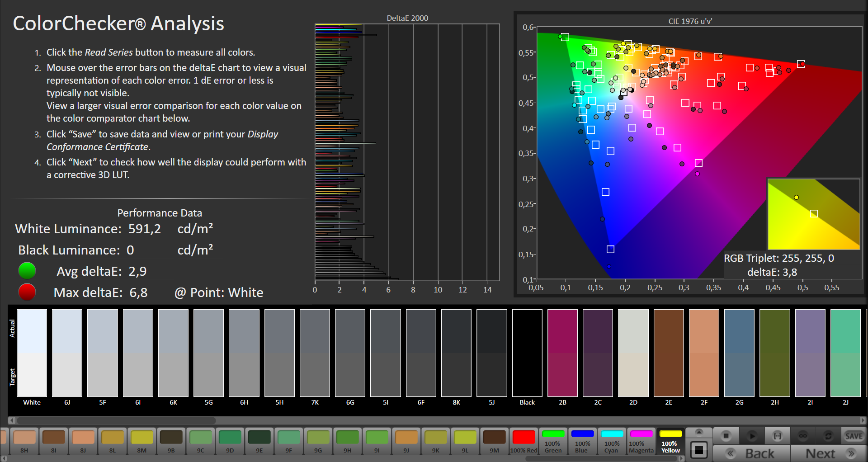The width and height of the screenshot is (868, 462).
Task: Click right arrow of color button scrollbar
Action: click(x=682, y=458)
